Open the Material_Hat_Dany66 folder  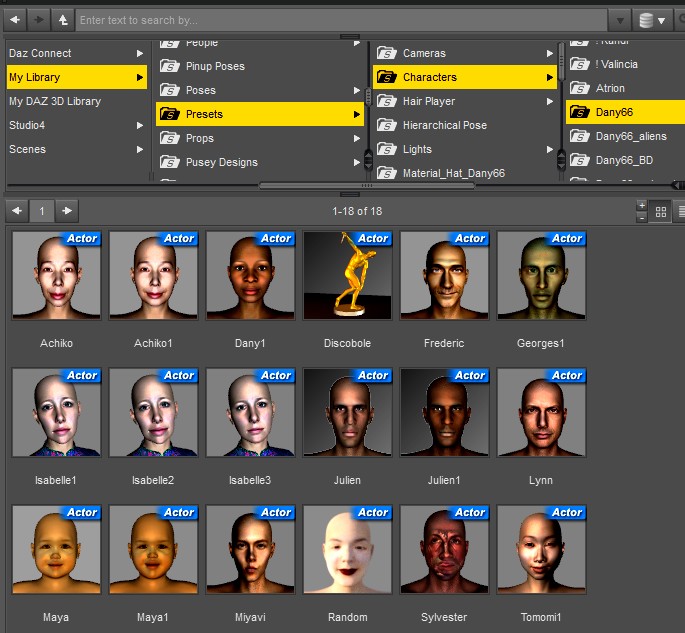[465, 172]
